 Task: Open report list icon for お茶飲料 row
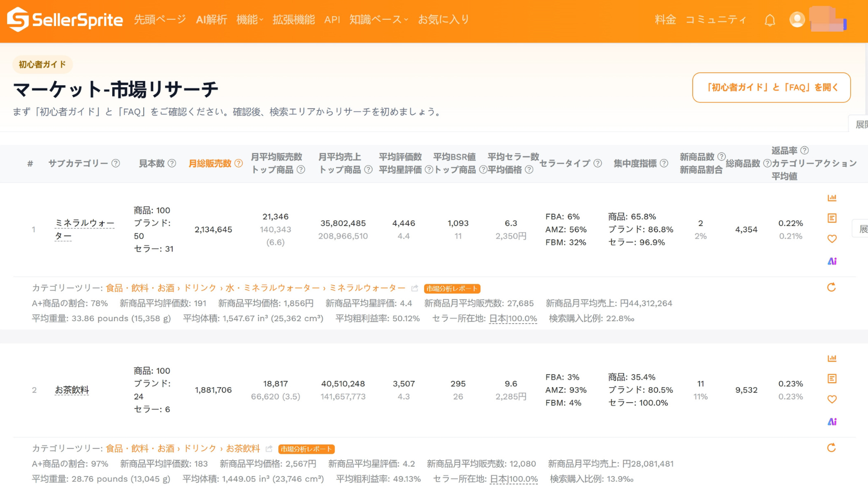point(832,379)
